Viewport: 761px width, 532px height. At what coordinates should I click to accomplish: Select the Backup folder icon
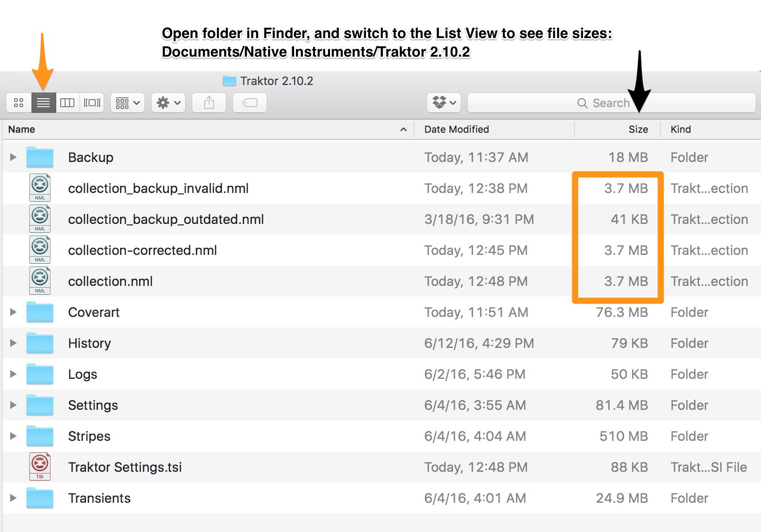pyautogui.click(x=40, y=157)
